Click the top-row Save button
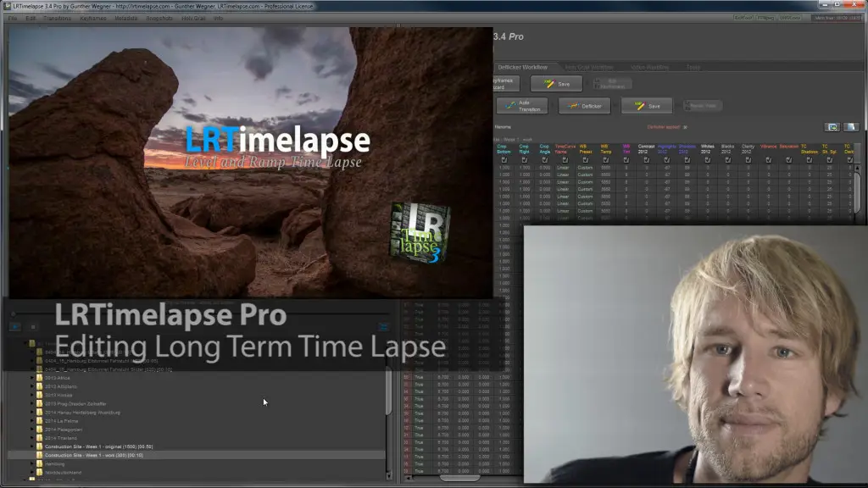 [556, 84]
